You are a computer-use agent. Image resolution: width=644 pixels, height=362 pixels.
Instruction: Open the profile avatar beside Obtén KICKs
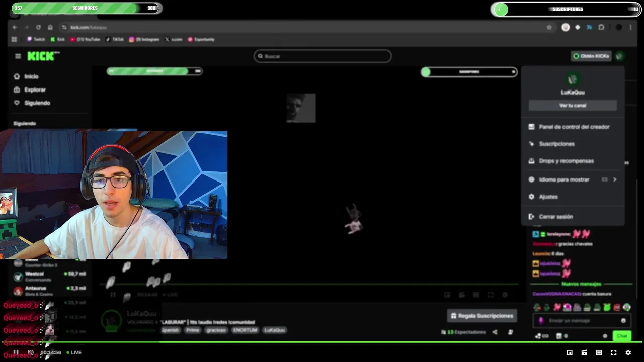[x=620, y=56]
